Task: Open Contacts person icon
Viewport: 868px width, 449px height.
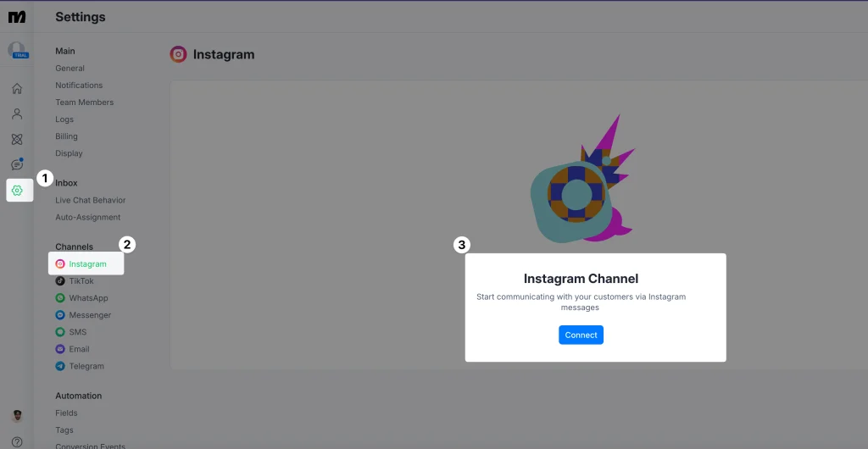Action: (x=17, y=114)
